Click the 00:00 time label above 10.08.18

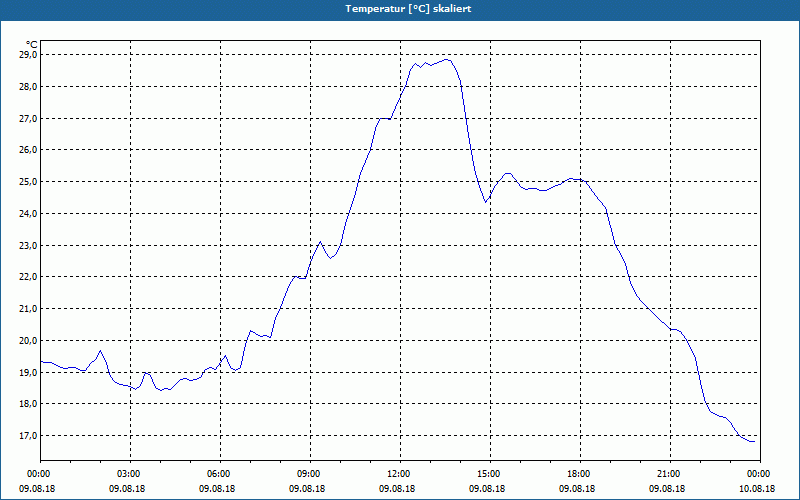click(757, 474)
